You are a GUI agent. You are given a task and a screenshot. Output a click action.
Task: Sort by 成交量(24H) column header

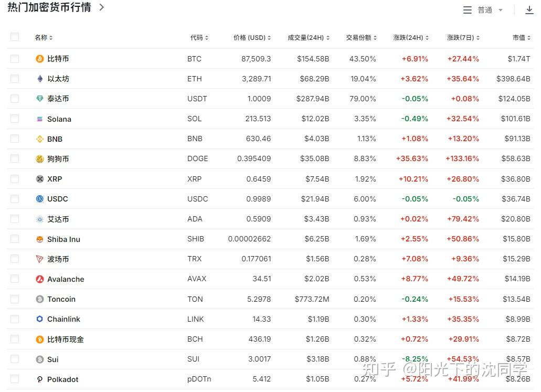pos(308,38)
